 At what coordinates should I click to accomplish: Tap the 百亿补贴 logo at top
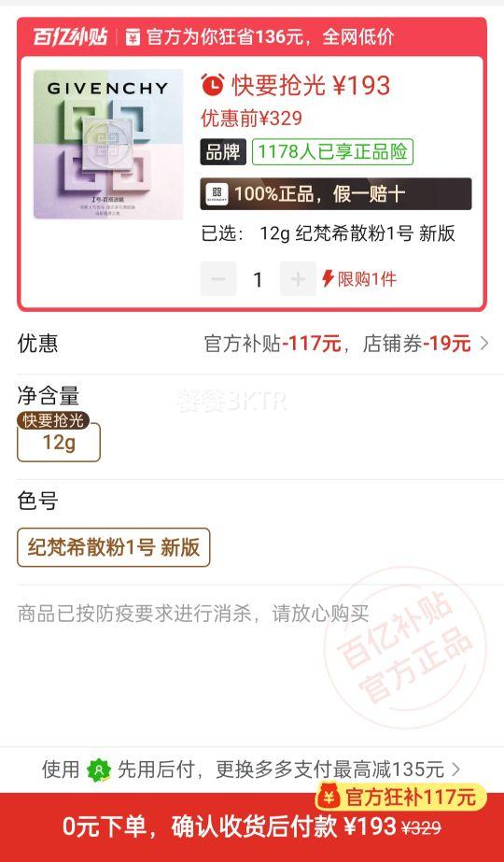pyautogui.click(x=69, y=36)
